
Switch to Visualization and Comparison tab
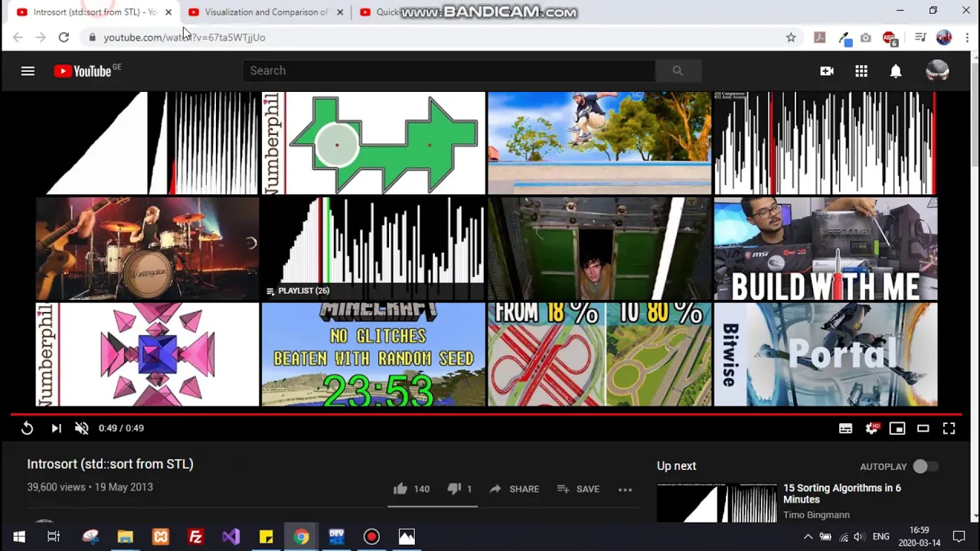pos(265,12)
